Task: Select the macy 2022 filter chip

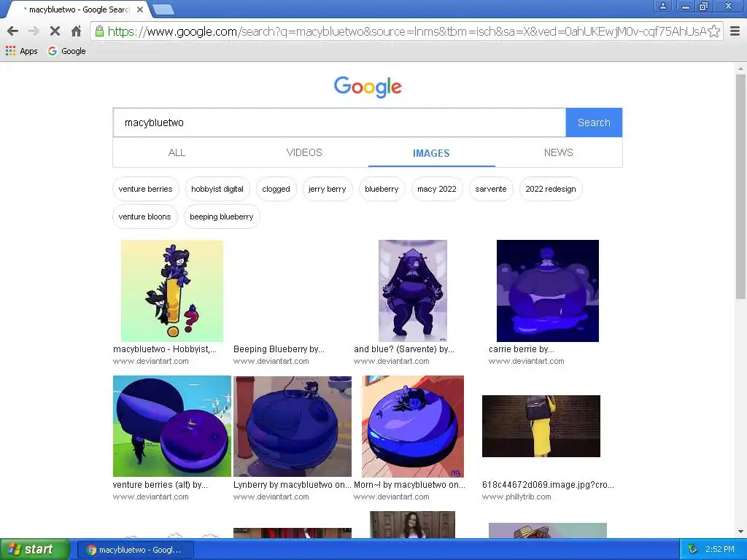Action: pos(437,189)
